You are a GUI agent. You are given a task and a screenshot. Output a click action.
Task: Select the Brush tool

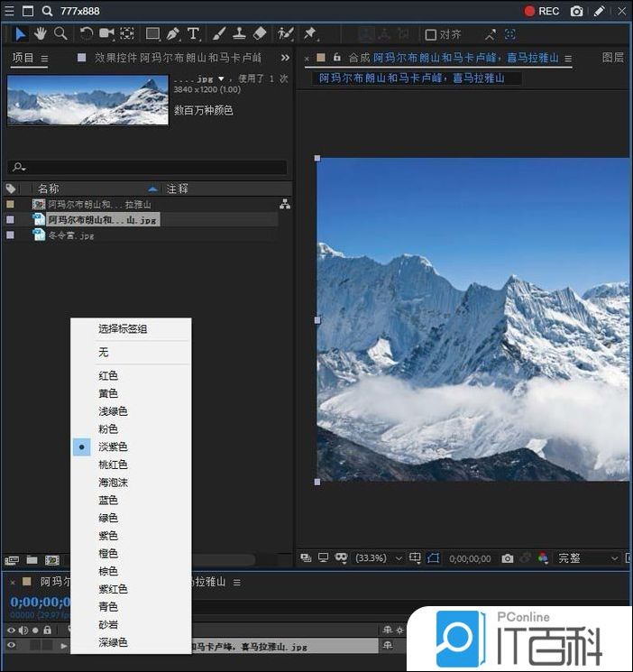click(219, 34)
